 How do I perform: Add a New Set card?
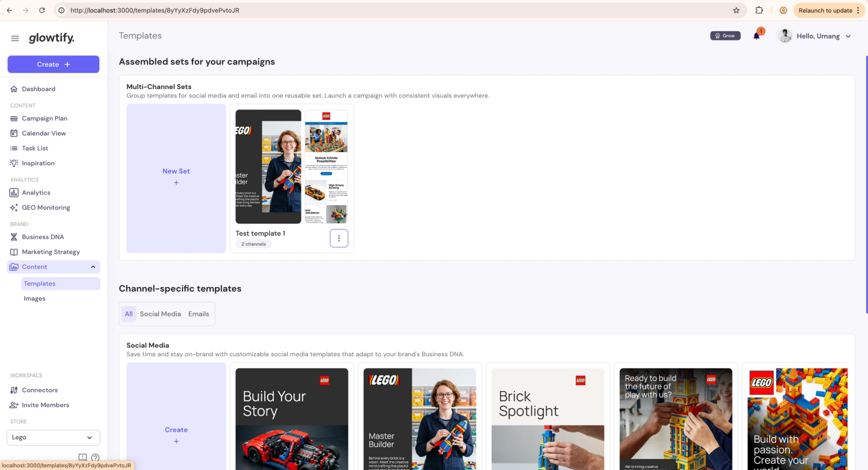176,178
